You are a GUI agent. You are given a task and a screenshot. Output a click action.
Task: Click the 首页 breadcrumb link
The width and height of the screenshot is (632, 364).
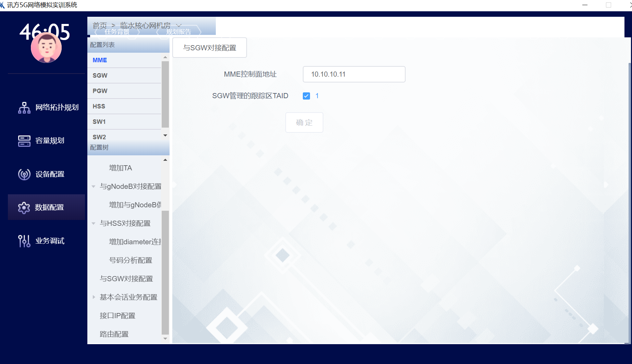(x=100, y=26)
